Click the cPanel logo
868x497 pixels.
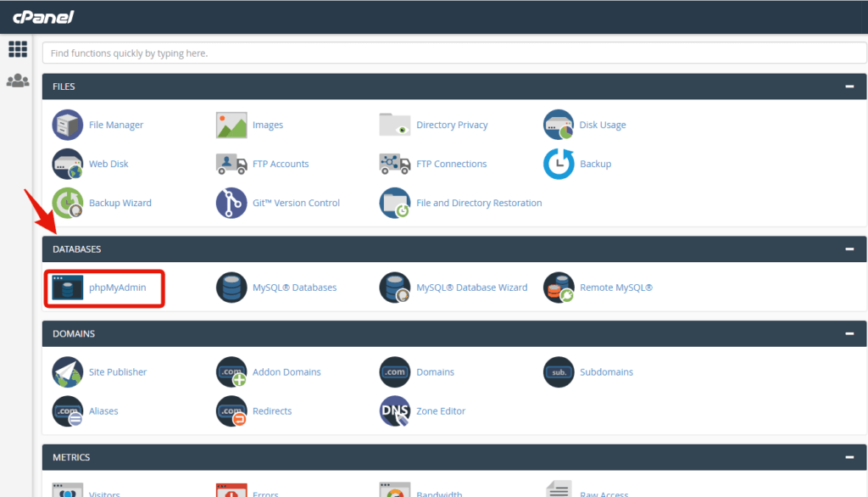pyautogui.click(x=42, y=16)
